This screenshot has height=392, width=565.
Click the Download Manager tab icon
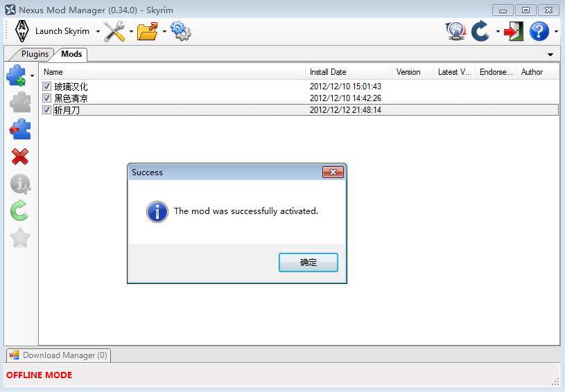pos(14,355)
